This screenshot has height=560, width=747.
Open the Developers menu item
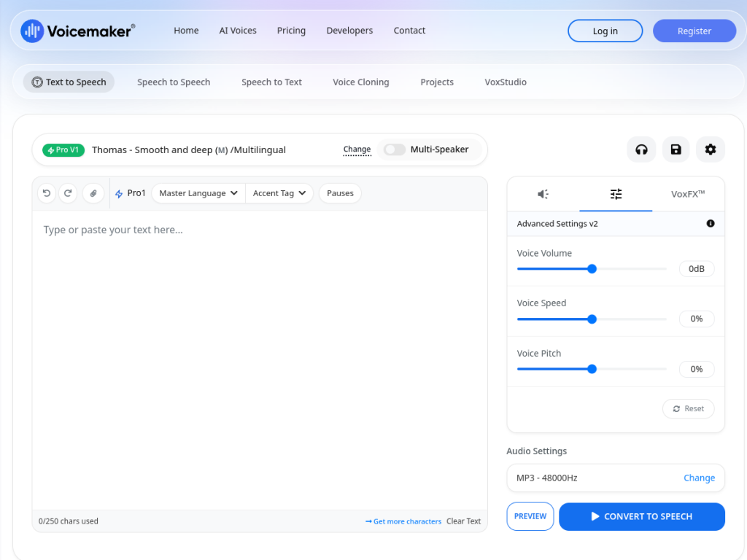tap(349, 31)
